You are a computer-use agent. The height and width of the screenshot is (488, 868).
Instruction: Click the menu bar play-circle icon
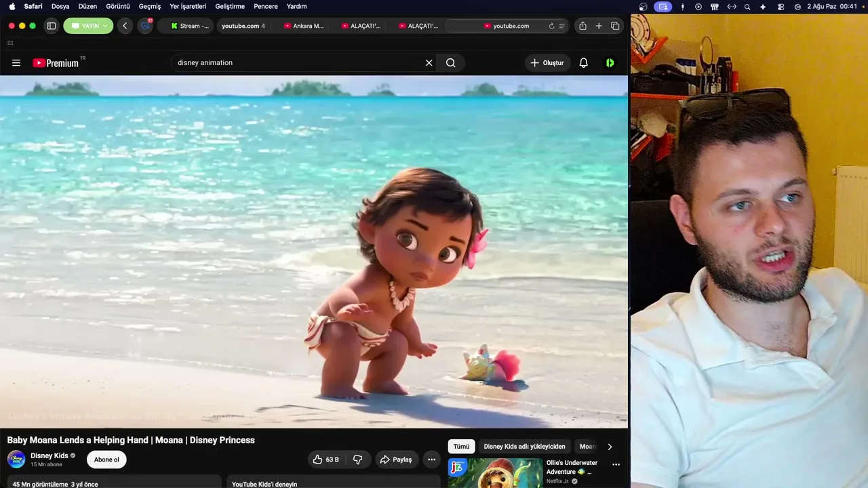(x=698, y=7)
